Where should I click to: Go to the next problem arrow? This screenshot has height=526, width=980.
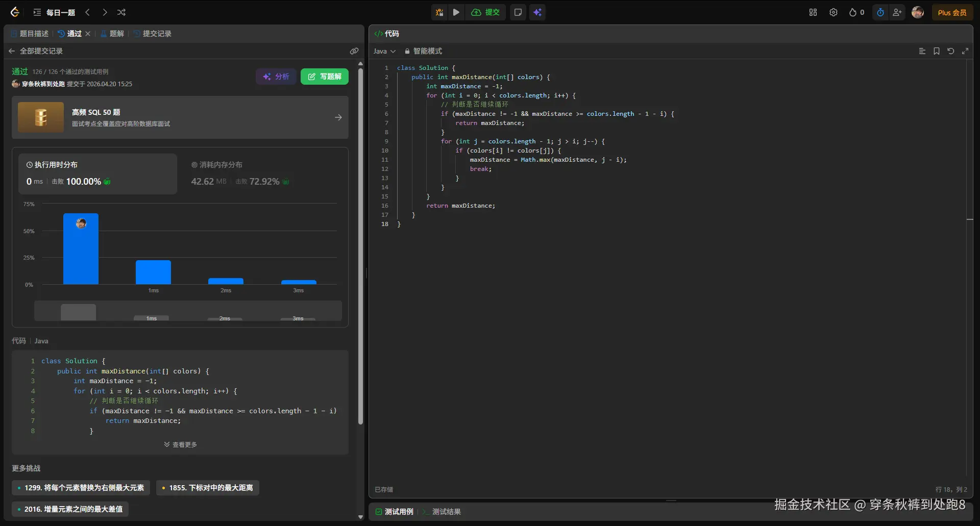tap(105, 12)
